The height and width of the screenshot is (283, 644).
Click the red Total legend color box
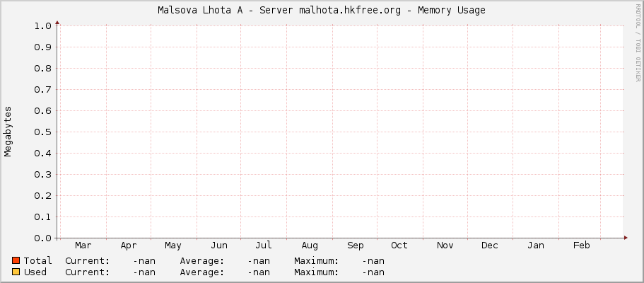click(16, 260)
